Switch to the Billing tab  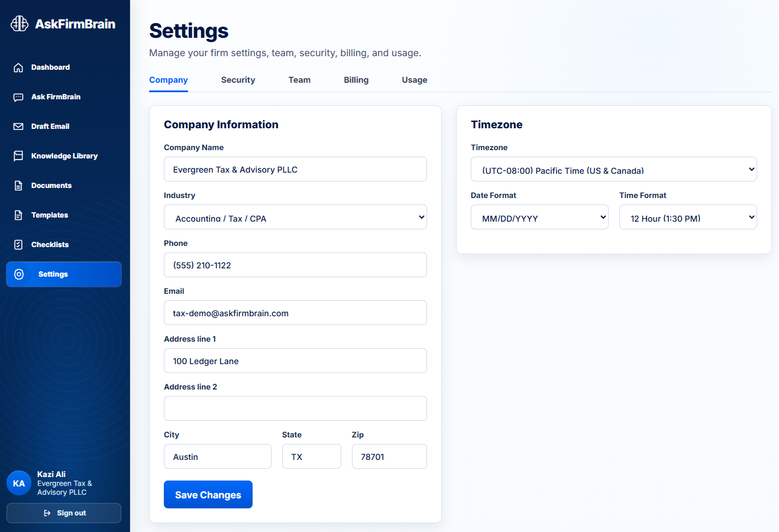click(x=356, y=80)
